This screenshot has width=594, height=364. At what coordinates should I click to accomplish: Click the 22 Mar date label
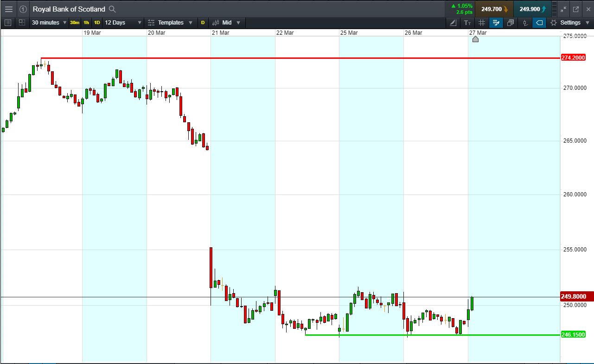click(x=285, y=33)
